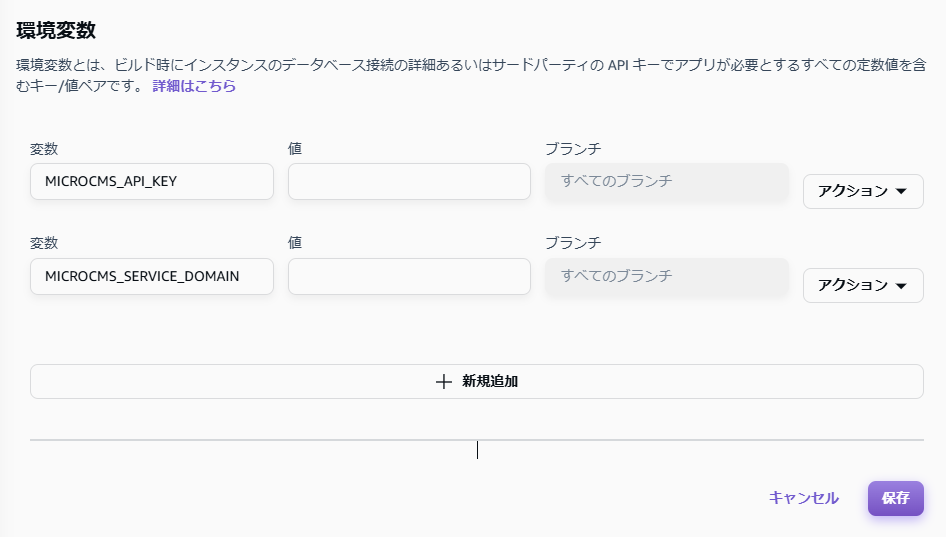The image size is (946, 537).
Task: Open アクション dropdown for MICROCMS_API_KEY row
Action: point(862,191)
